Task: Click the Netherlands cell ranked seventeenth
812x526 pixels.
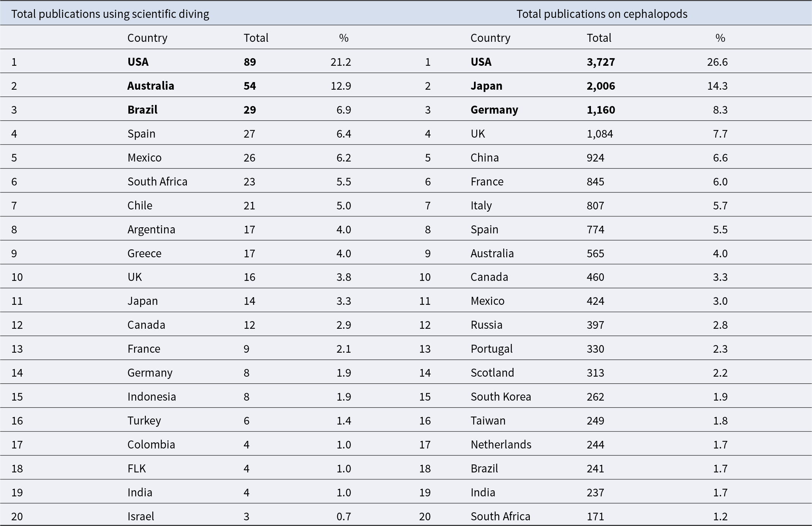Action: coord(501,445)
